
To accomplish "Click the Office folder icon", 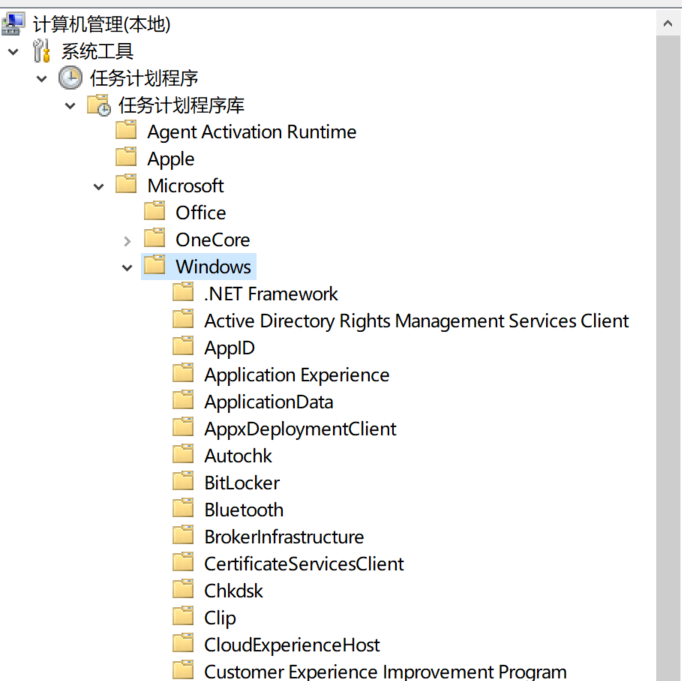I will click(x=155, y=211).
